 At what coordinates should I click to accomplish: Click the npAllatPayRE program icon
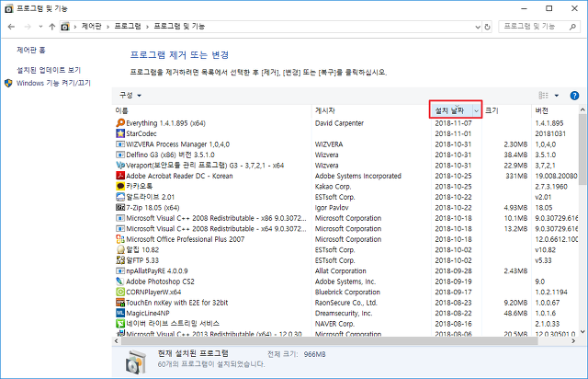120,270
